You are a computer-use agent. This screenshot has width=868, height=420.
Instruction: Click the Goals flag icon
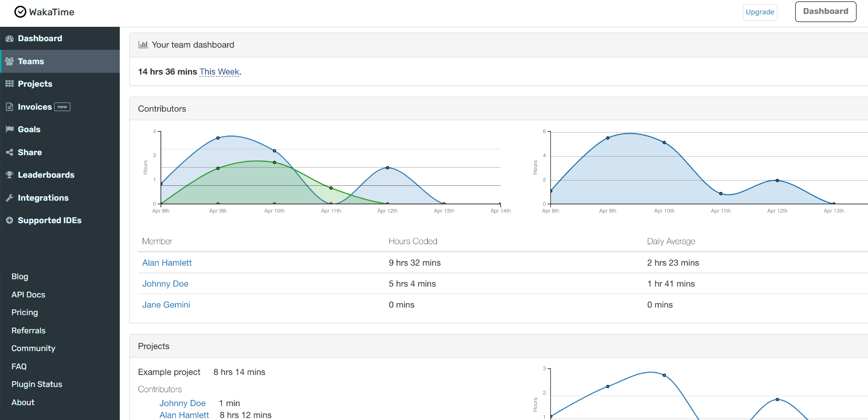click(10, 129)
